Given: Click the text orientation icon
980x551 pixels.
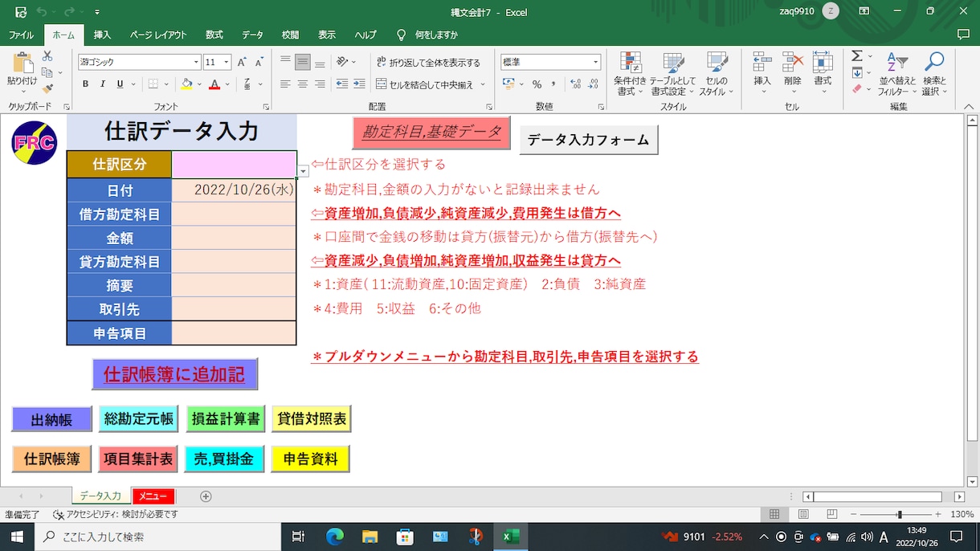Looking at the screenshot, I should coord(342,62).
